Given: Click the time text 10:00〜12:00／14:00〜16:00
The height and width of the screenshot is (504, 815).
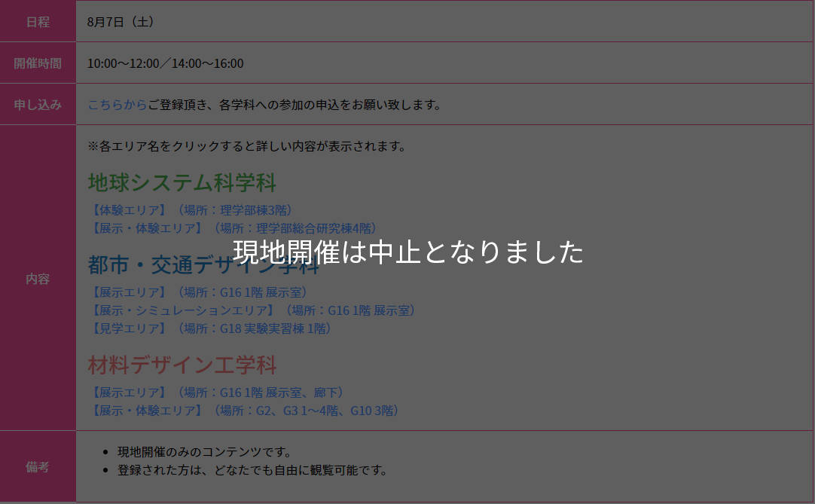Looking at the screenshot, I should point(165,63).
